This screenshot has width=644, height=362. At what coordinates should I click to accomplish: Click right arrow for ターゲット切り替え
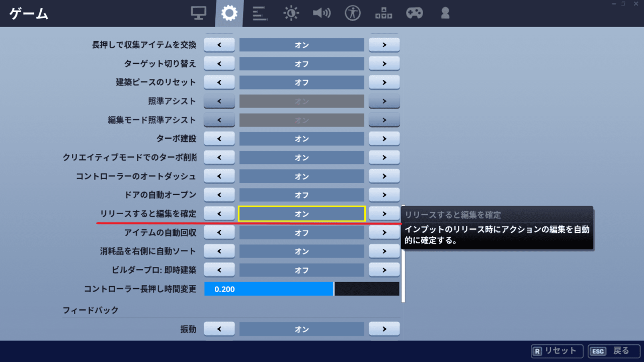pyautogui.click(x=384, y=64)
